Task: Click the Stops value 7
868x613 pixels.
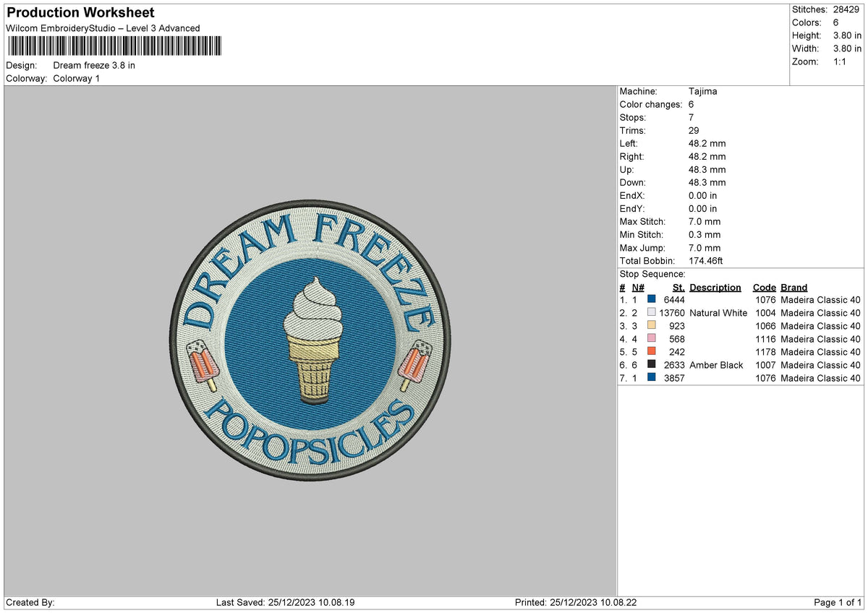Action: [x=692, y=118]
